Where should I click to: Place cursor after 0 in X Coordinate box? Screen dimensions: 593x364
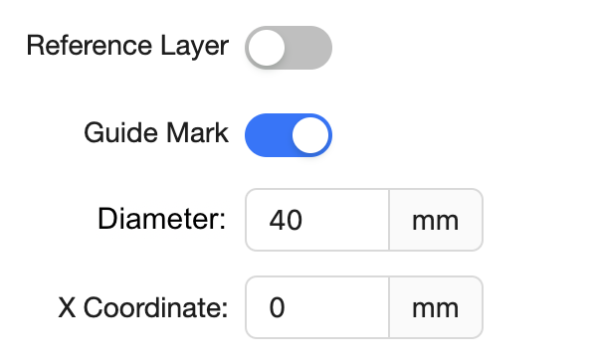click(287, 307)
